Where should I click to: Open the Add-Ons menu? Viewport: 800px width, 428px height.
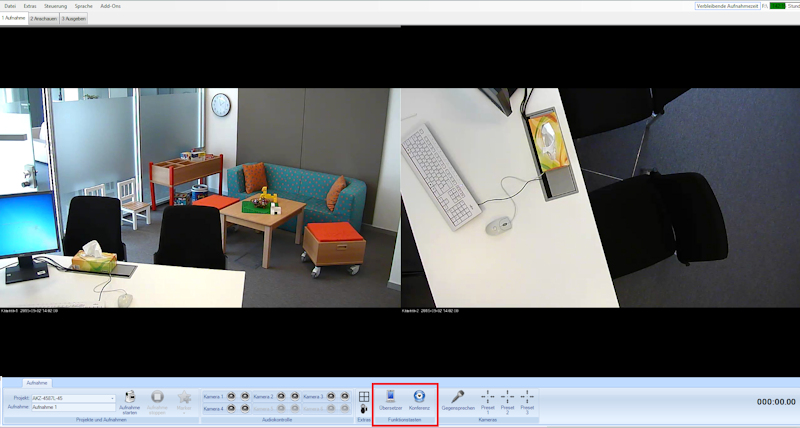111,6
